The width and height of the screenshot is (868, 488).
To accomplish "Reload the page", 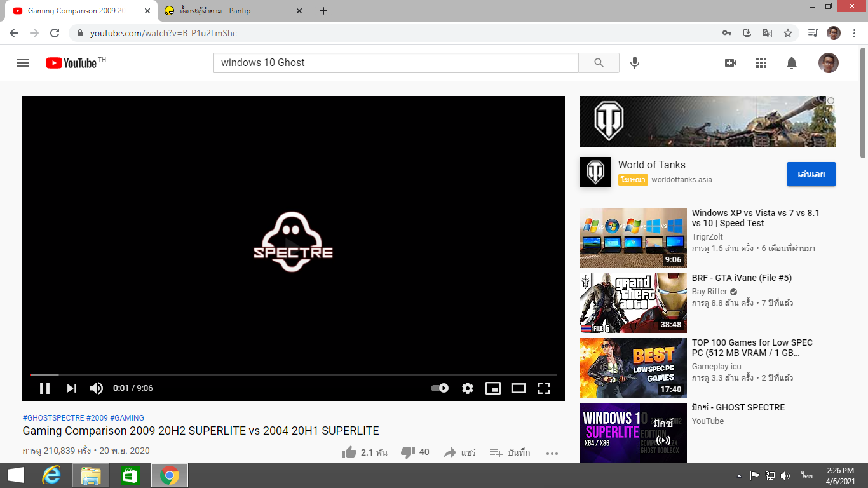I will pyautogui.click(x=55, y=33).
